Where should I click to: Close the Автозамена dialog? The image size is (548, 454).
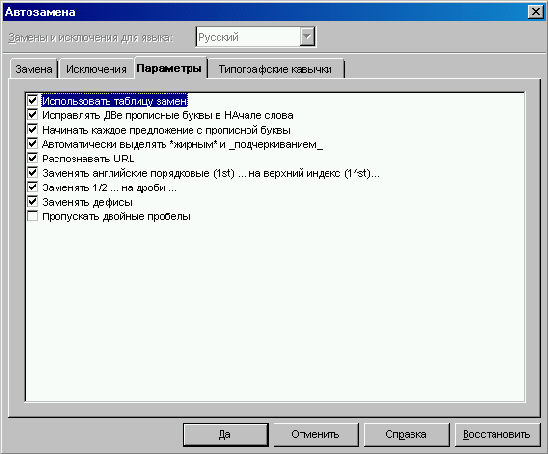coord(535,12)
